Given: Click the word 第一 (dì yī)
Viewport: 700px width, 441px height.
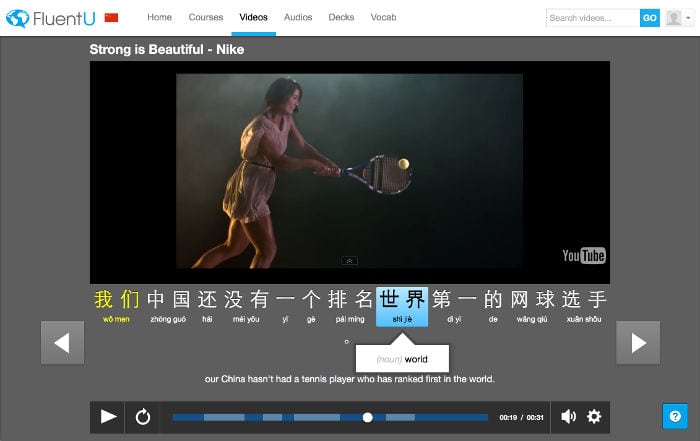Looking at the screenshot, I should [x=454, y=306].
